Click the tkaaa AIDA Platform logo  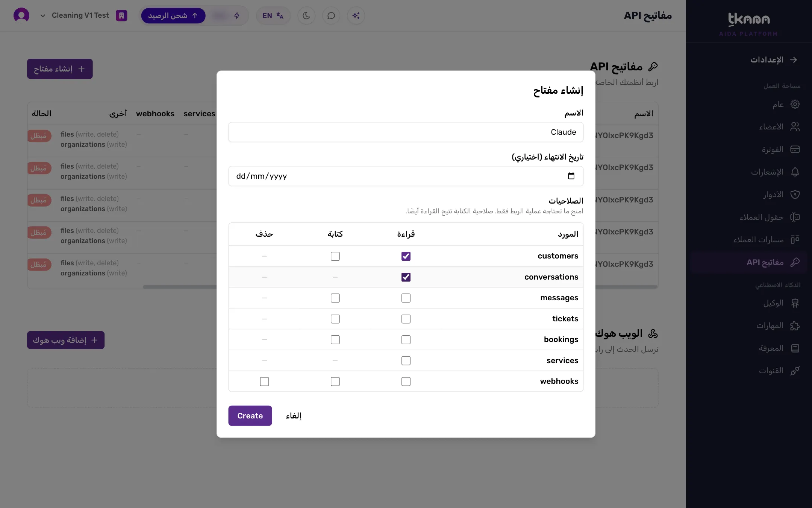[x=748, y=24]
